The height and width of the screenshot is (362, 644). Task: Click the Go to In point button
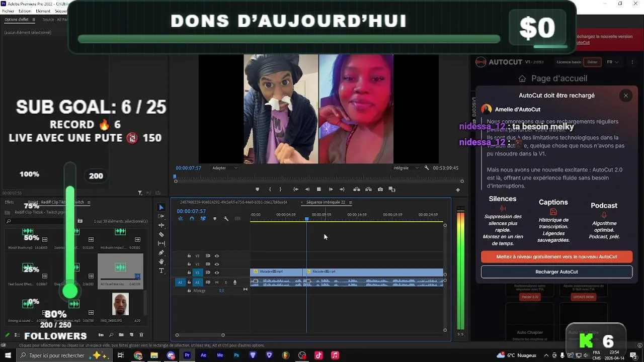click(x=296, y=190)
